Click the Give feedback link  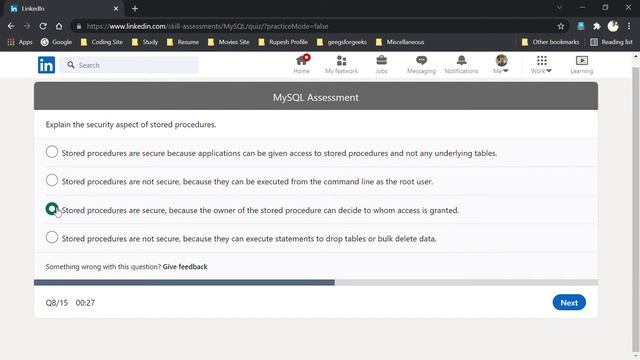[x=185, y=267]
